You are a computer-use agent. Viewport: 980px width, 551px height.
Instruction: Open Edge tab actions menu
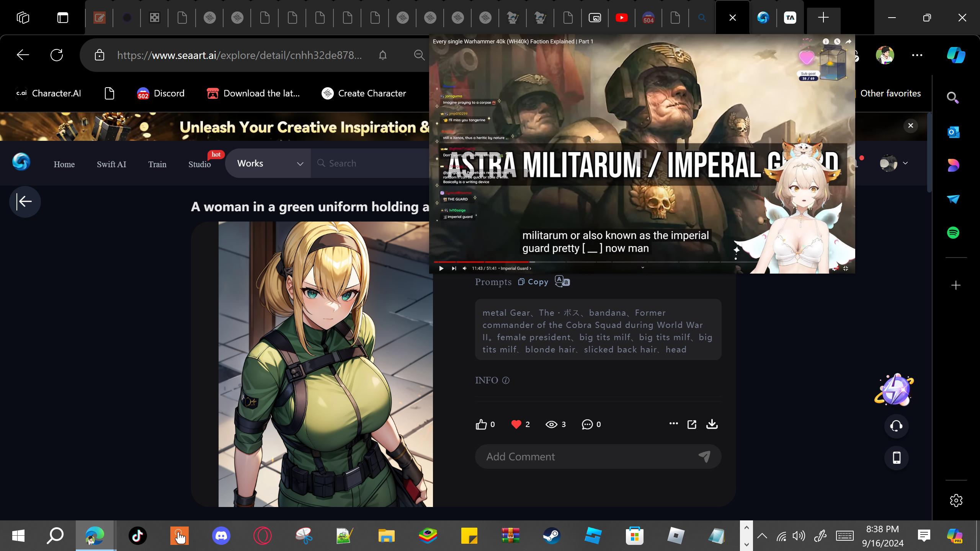(63, 18)
